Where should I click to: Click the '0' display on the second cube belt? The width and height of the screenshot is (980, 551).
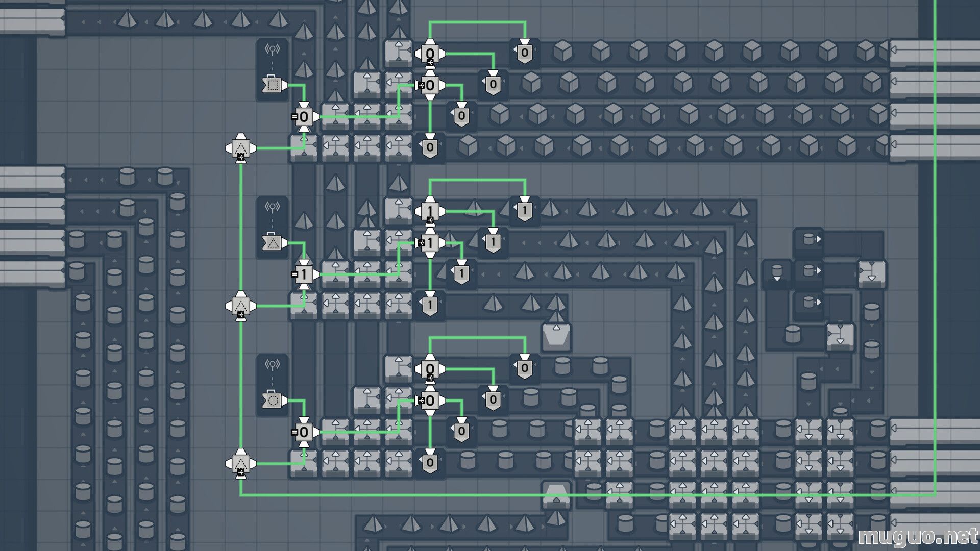point(493,84)
